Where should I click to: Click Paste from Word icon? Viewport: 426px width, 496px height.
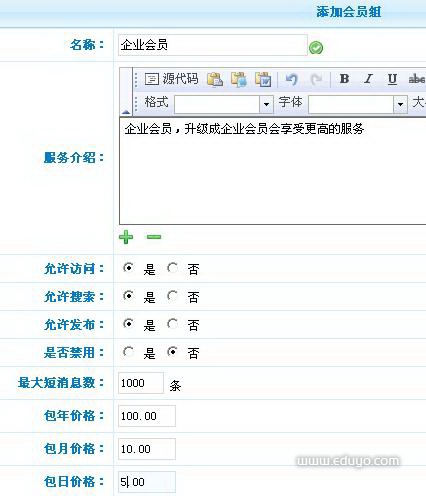click(263, 79)
